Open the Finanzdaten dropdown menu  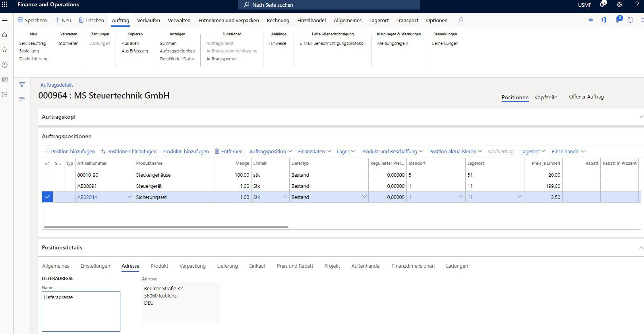(x=315, y=151)
